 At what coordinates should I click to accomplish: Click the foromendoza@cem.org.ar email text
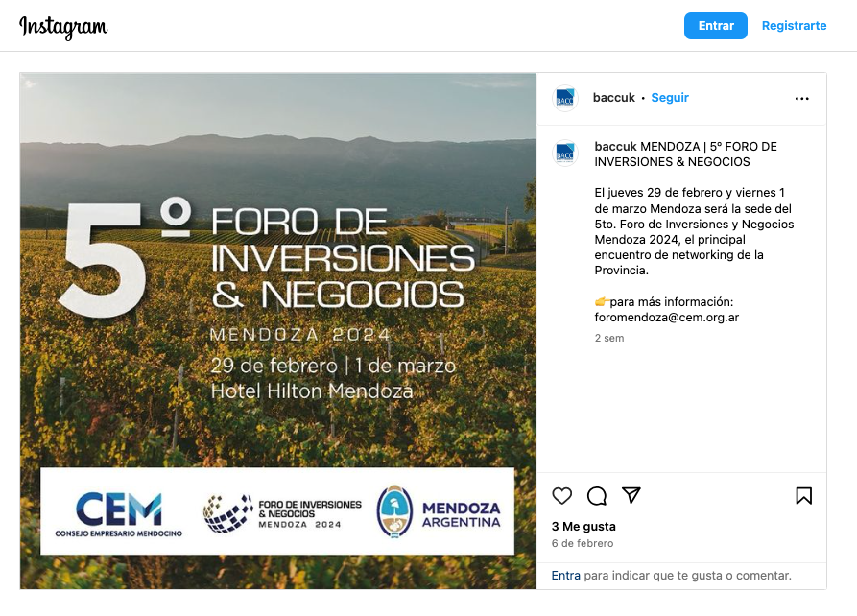click(x=666, y=318)
